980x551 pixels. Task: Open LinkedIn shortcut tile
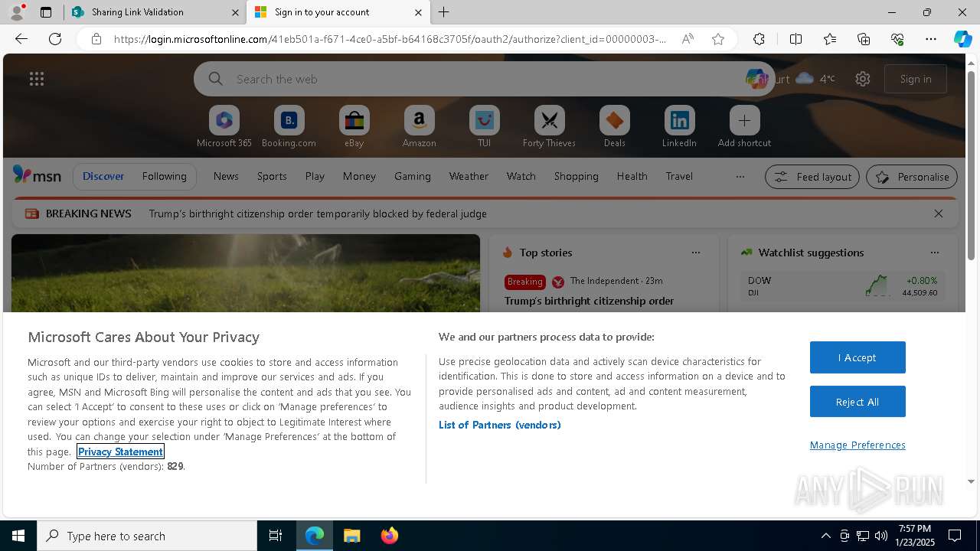tap(679, 127)
